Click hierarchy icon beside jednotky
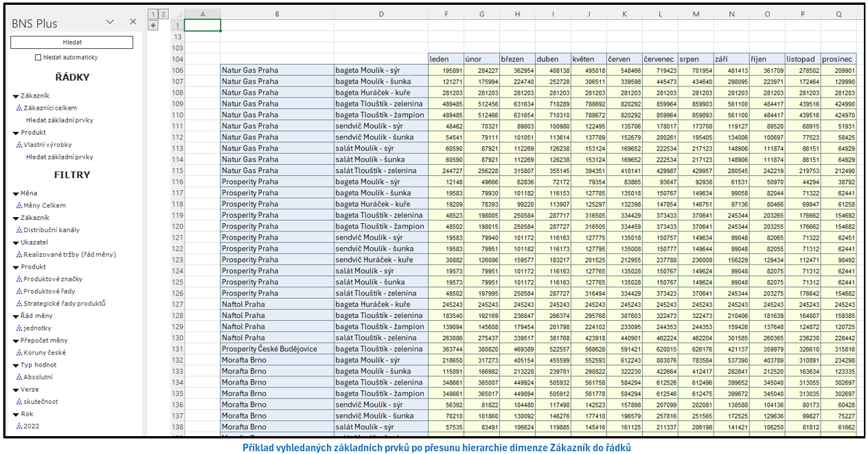 (19, 328)
